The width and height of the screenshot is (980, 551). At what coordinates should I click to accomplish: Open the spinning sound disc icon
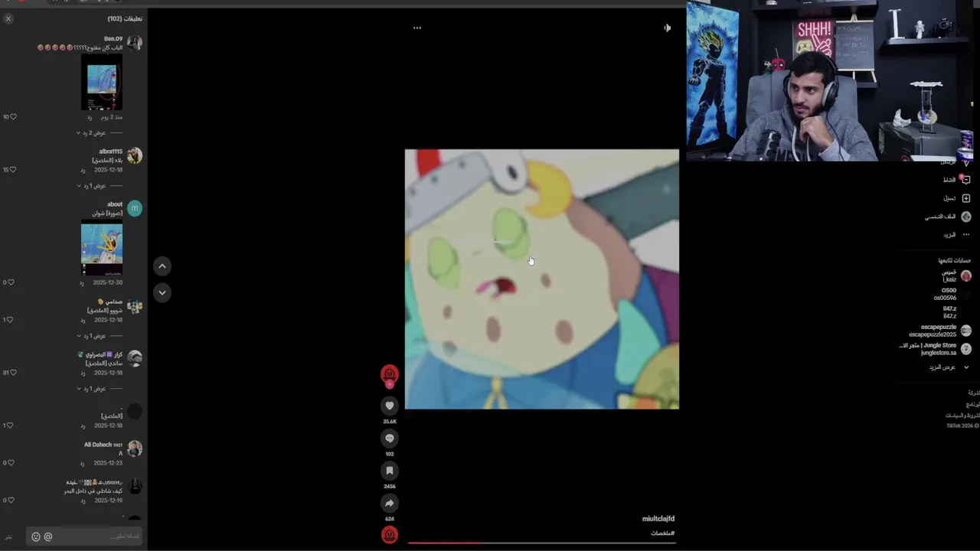390,535
